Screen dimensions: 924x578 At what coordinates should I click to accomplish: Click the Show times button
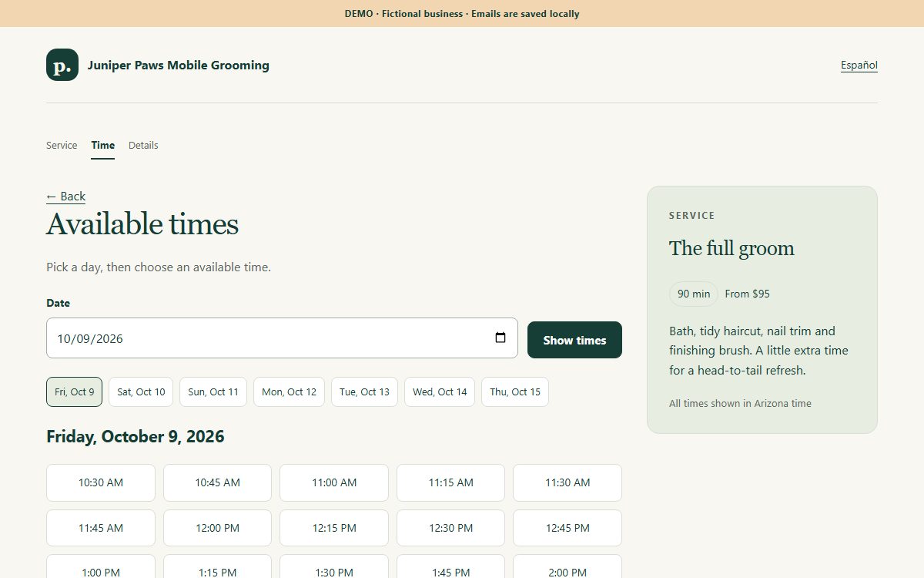[574, 340]
